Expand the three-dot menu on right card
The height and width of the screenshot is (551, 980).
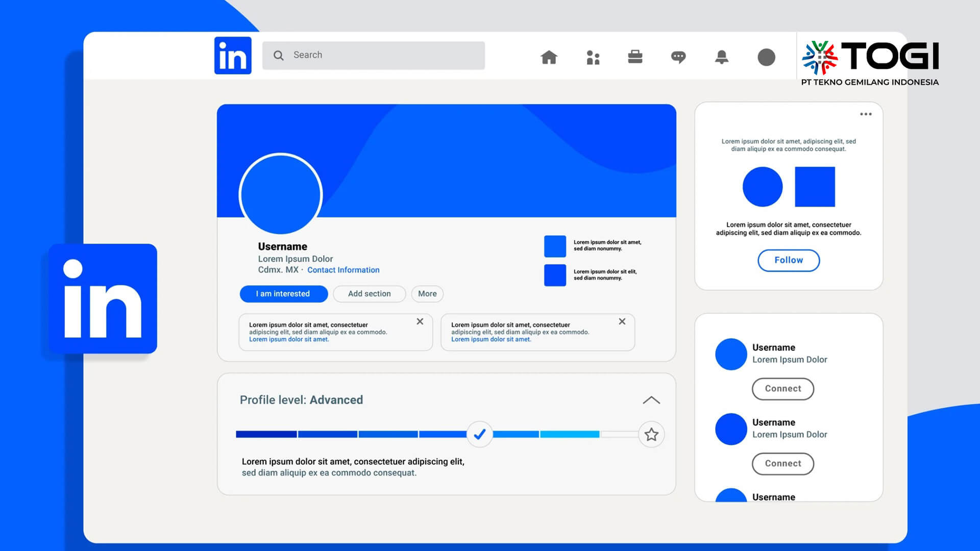coord(866,114)
